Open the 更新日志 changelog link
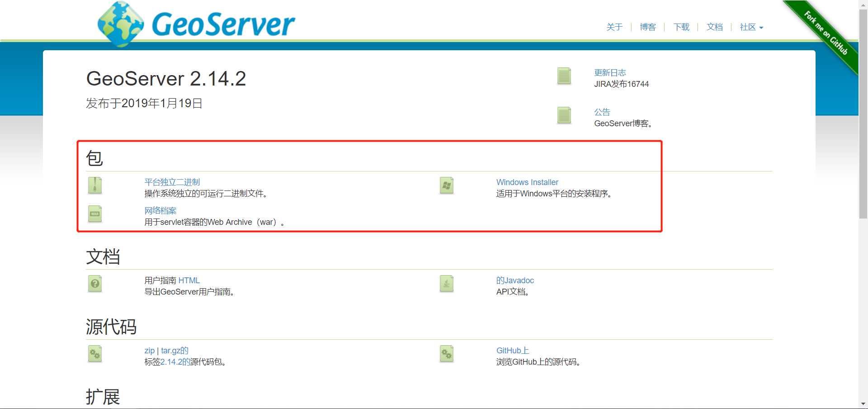868x409 pixels. tap(610, 73)
